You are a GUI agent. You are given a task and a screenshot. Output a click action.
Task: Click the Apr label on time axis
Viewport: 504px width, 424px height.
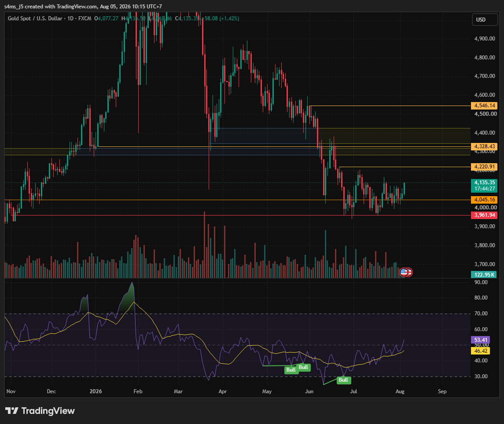(x=222, y=391)
